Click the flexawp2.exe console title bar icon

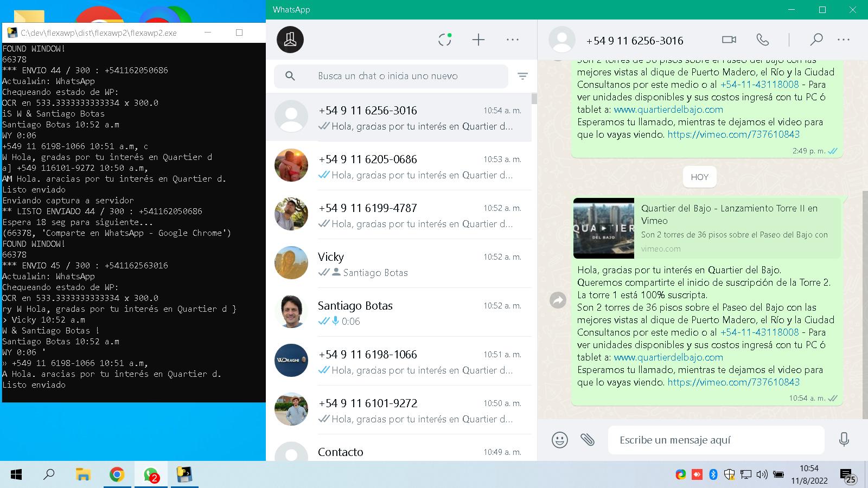(11, 33)
